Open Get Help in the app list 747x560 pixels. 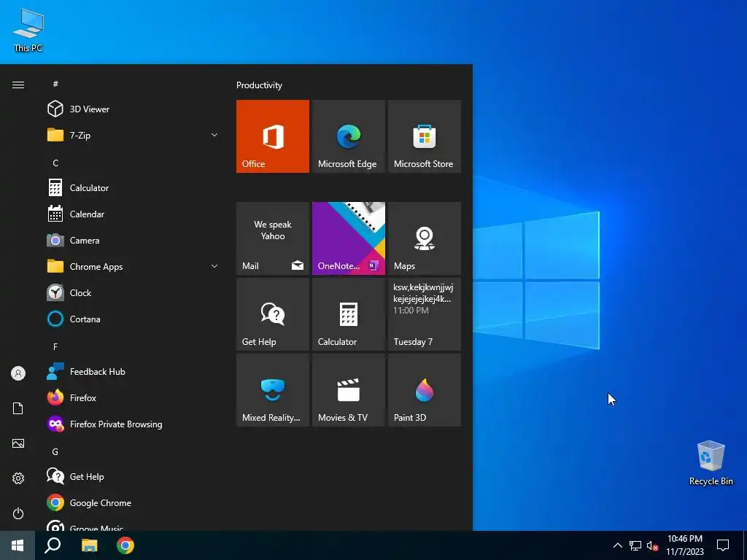[x=133, y=476]
